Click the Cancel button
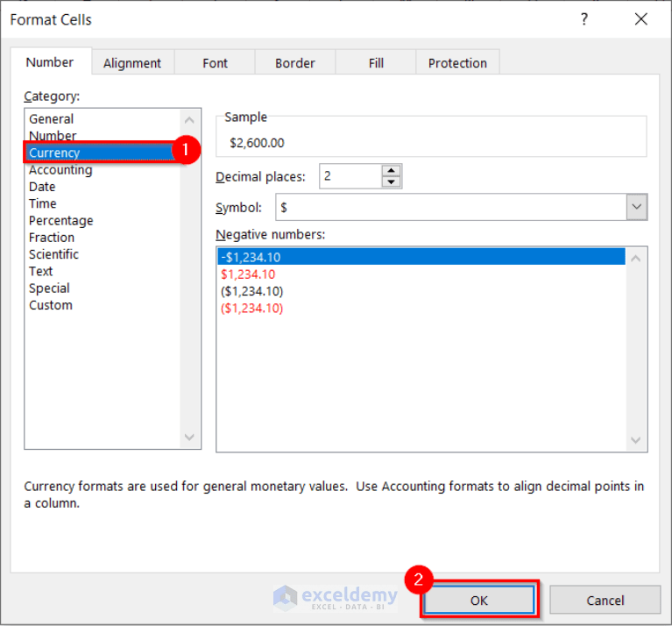The height and width of the screenshot is (626, 672). click(x=605, y=600)
